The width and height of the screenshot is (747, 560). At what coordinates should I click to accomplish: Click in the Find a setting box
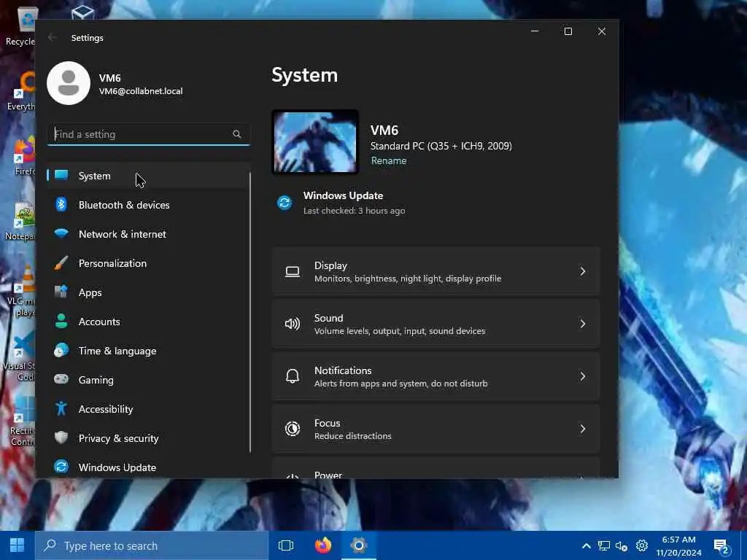[x=148, y=134]
